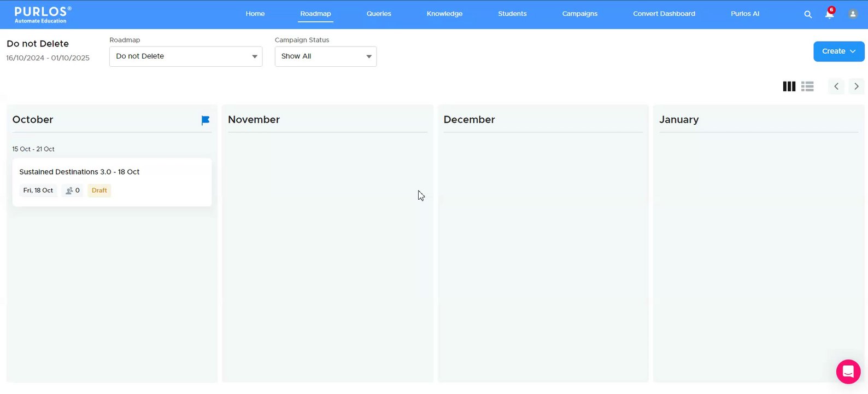Open the Campaign Status 'Show All' dropdown
This screenshot has height=394, width=868.
326,56
